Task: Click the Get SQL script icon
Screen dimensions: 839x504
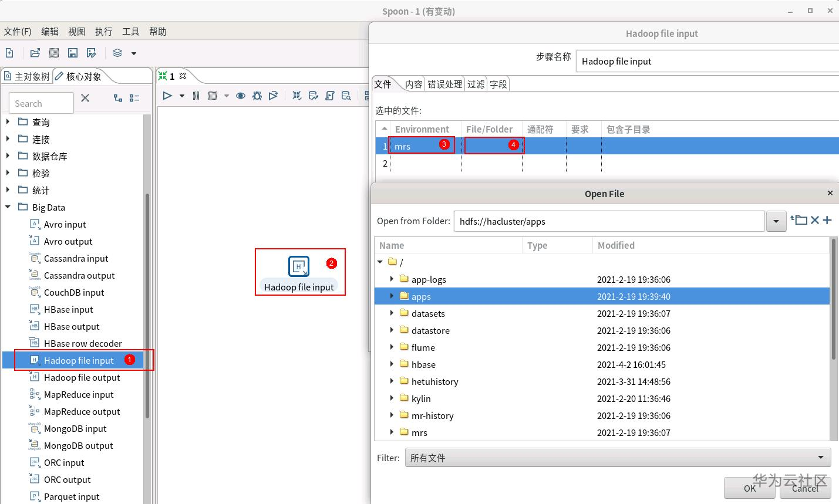Action: tap(330, 96)
